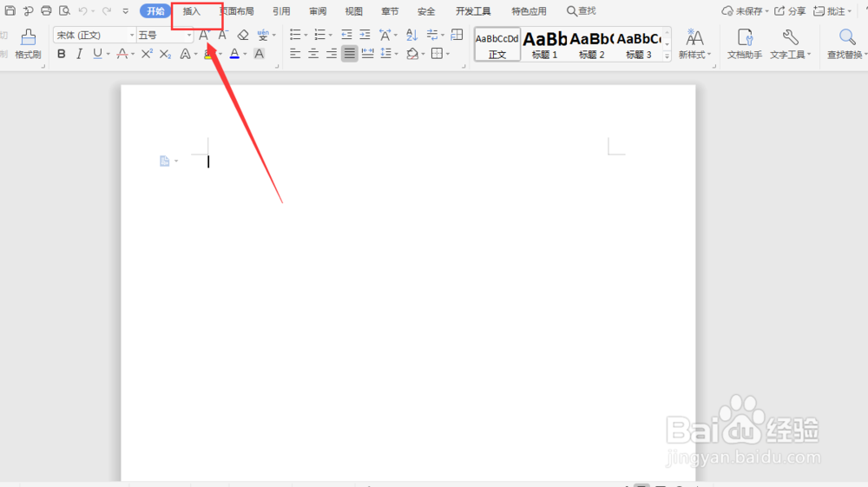
Task: Toggle character shading gray A
Action: [x=259, y=54]
